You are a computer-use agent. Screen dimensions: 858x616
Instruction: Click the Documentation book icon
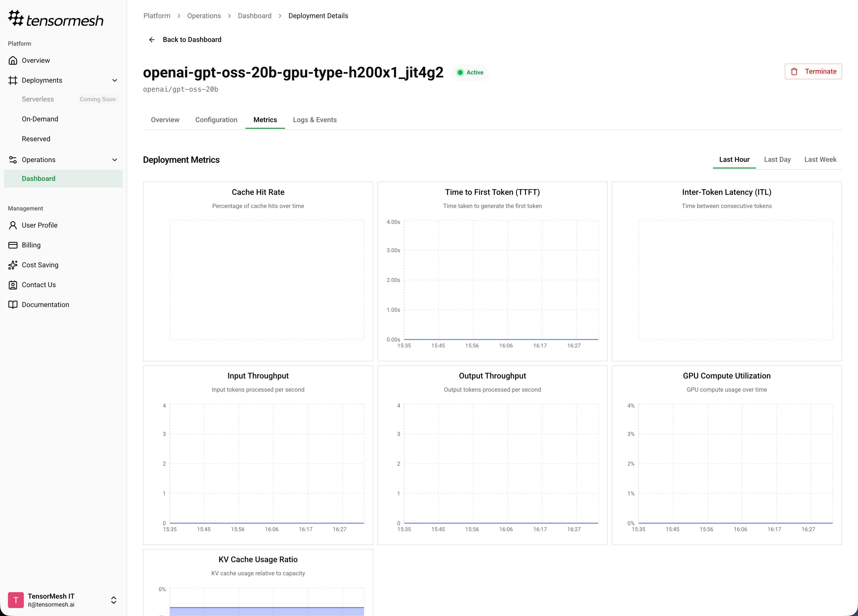12,305
